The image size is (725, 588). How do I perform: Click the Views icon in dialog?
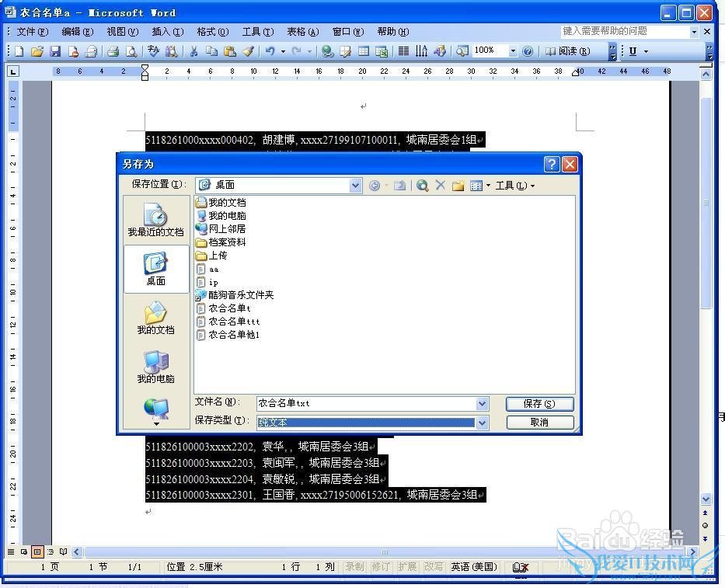(x=476, y=186)
